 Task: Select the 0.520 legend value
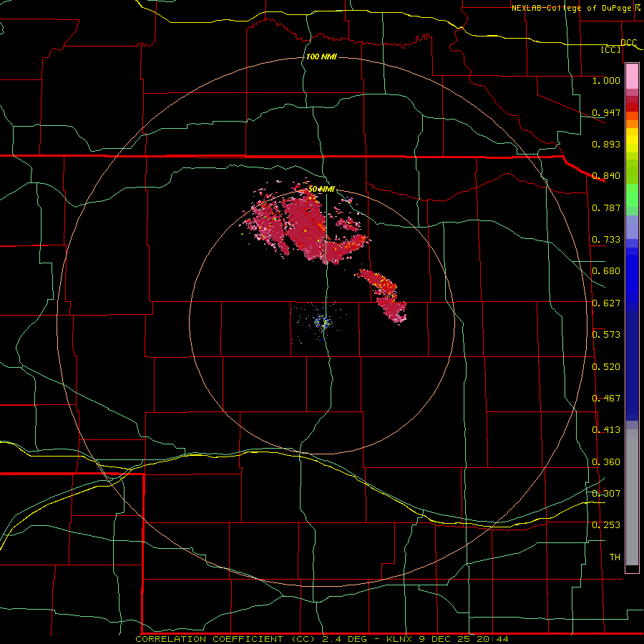(x=606, y=367)
